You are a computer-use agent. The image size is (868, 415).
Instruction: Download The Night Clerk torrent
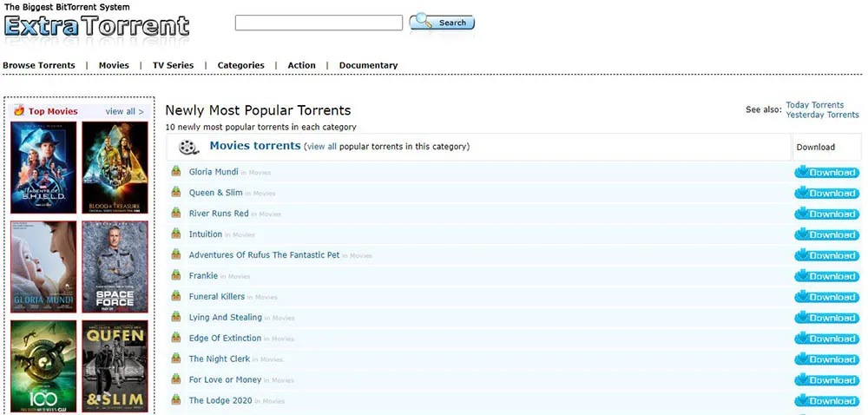tap(826, 359)
